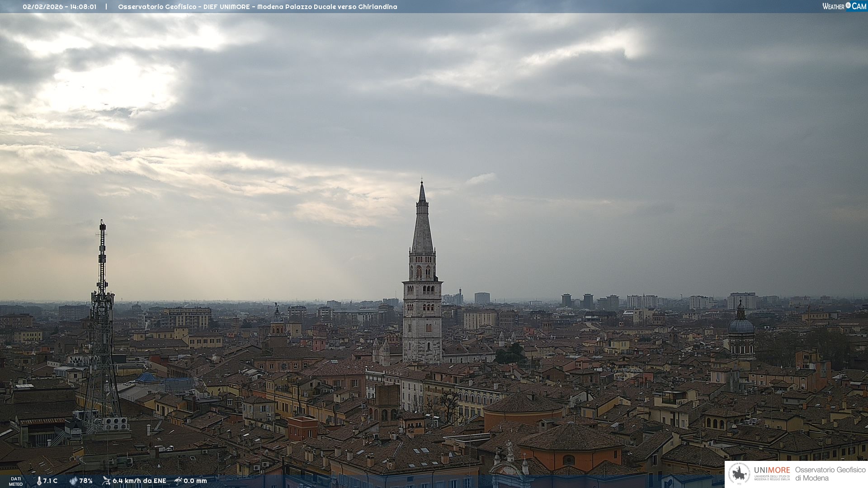Click the Osservatorio Geofisico DIEF UNIMORE title text
This screenshot has height=488, width=868.
click(257, 7)
